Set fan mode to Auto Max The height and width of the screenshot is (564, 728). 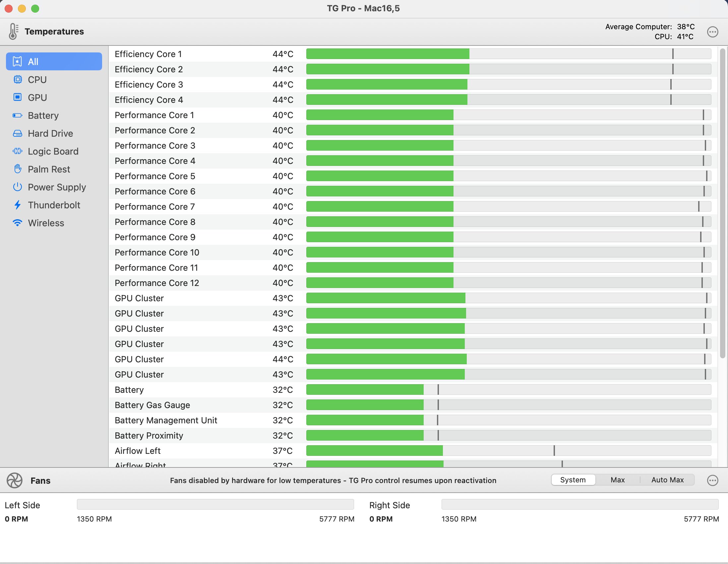(x=667, y=480)
